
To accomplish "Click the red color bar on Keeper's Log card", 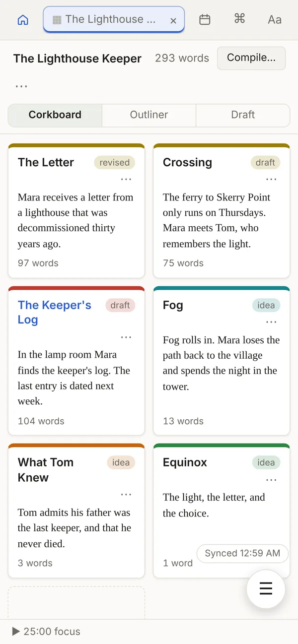I will (76, 288).
